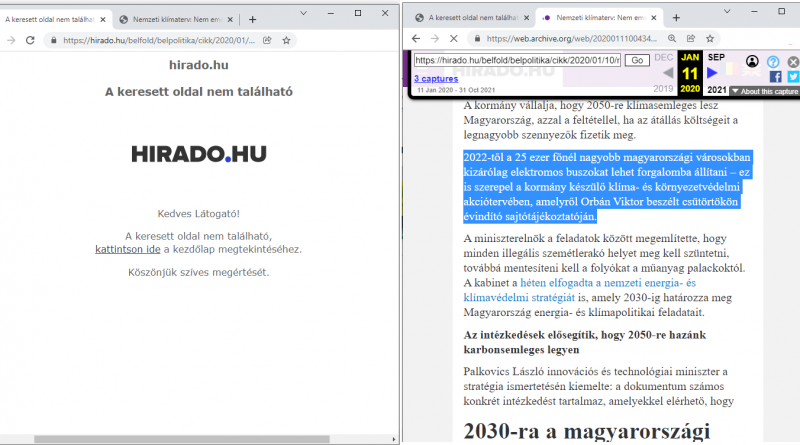
Task: Maximize the left browser window
Action: tap(358, 13)
